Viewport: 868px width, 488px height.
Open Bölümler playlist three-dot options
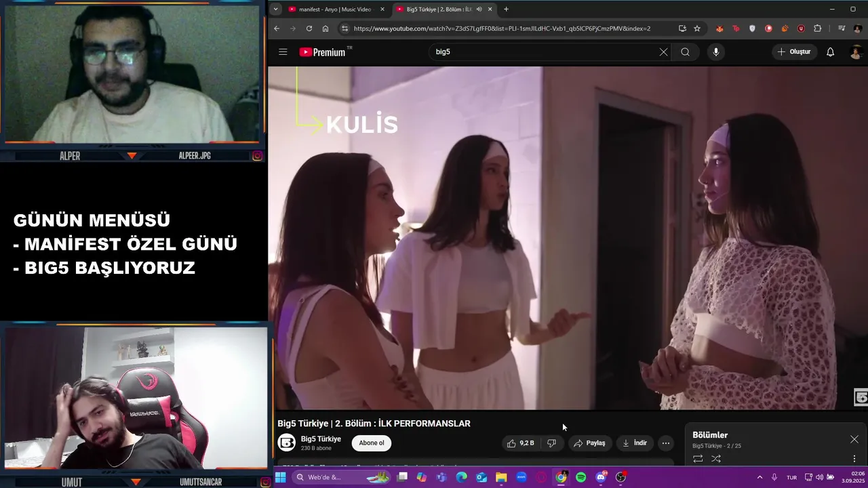pos(854,459)
